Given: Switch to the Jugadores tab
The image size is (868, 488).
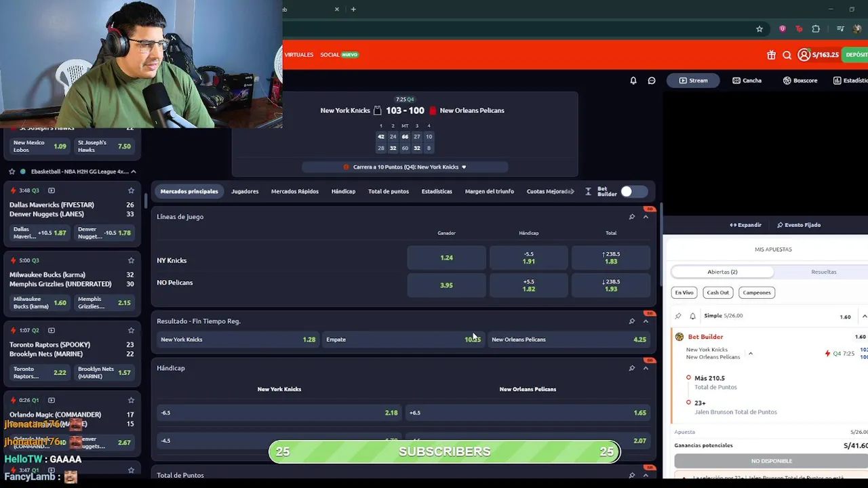Looking at the screenshot, I should pos(245,192).
